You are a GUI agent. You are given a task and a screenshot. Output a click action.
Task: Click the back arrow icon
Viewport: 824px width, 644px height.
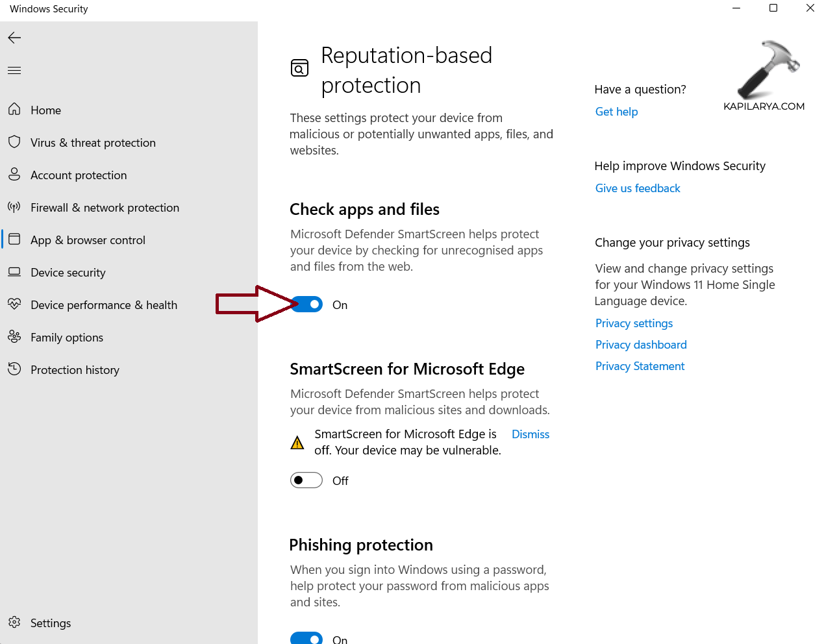(14, 38)
